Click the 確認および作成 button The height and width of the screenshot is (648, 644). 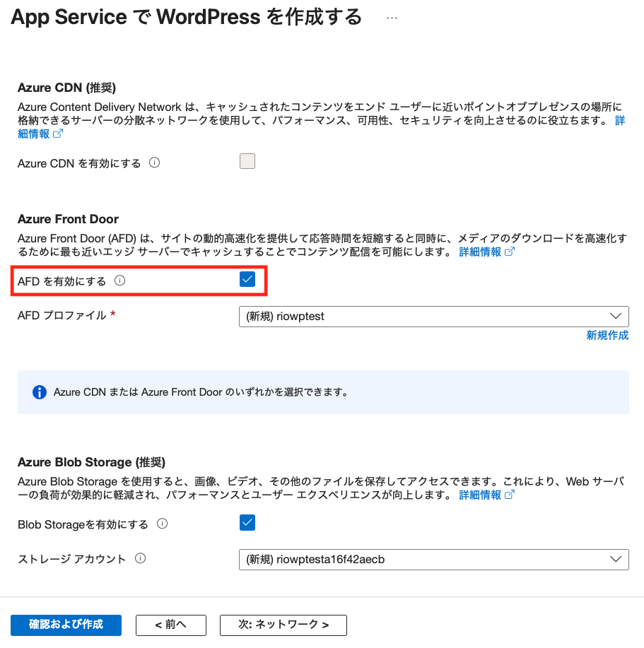[x=66, y=625]
